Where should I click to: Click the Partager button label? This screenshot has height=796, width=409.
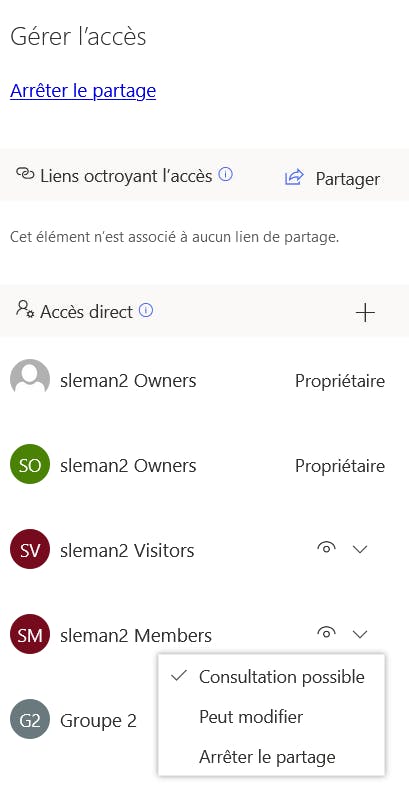click(x=348, y=179)
